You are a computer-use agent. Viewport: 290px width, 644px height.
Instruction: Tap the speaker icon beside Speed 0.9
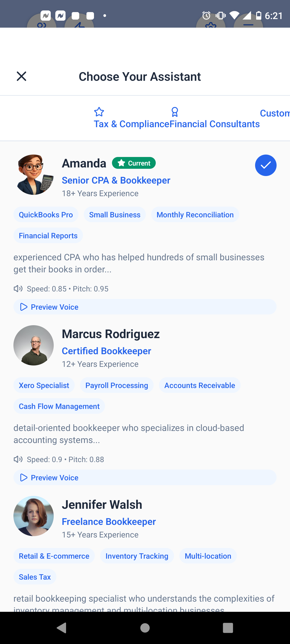(18, 459)
